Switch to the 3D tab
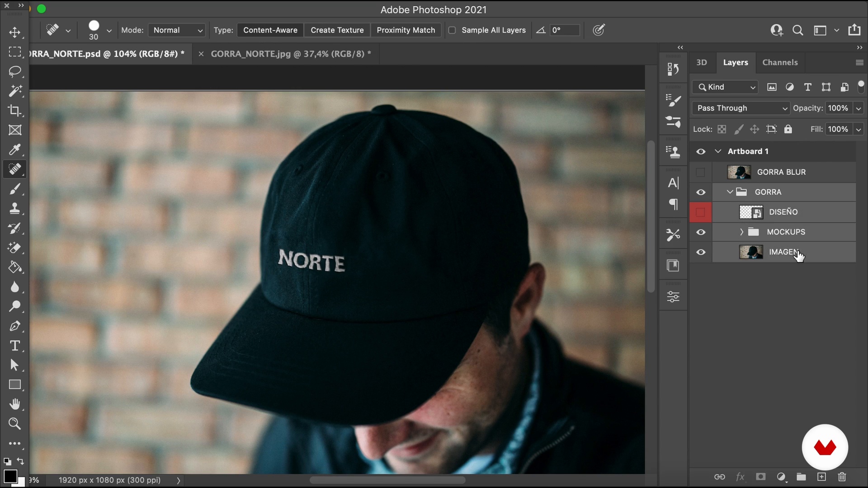The width and height of the screenshot is (868, 488). point(702,63)
